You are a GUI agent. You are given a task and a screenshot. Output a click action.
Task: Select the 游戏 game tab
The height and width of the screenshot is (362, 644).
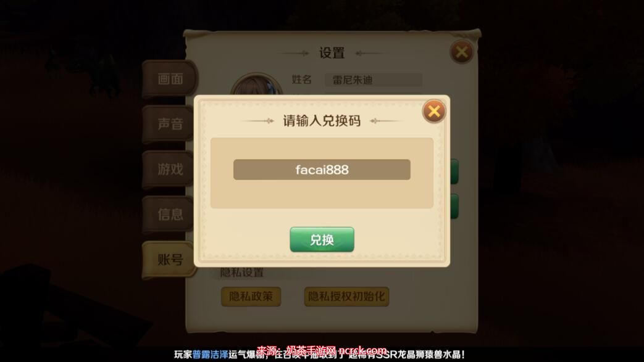[170, 169]
